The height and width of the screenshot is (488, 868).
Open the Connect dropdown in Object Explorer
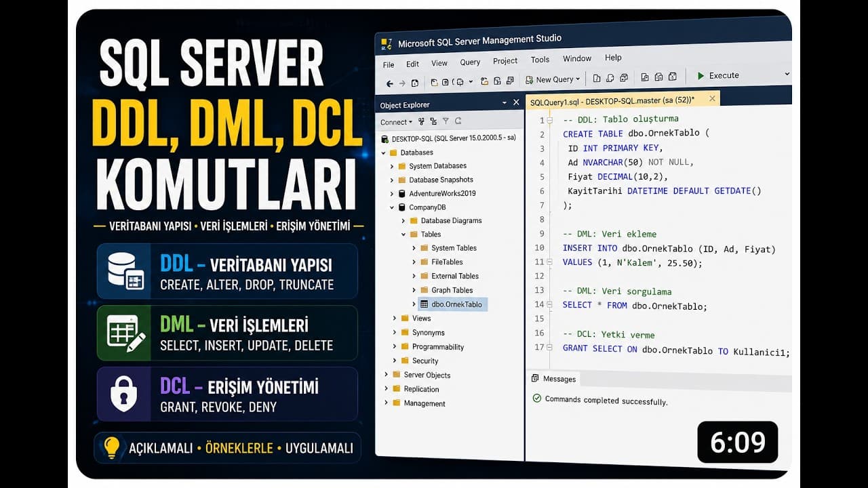point(396,122)
